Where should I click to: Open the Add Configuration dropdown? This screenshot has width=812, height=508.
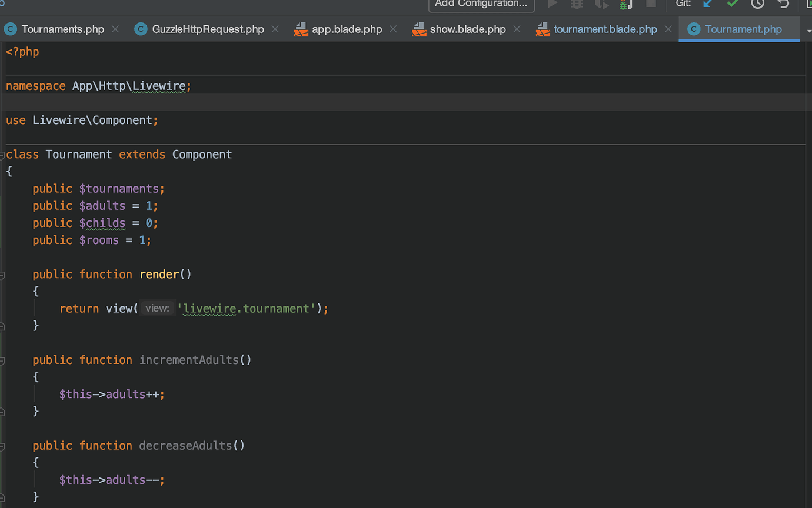[481, 4]
